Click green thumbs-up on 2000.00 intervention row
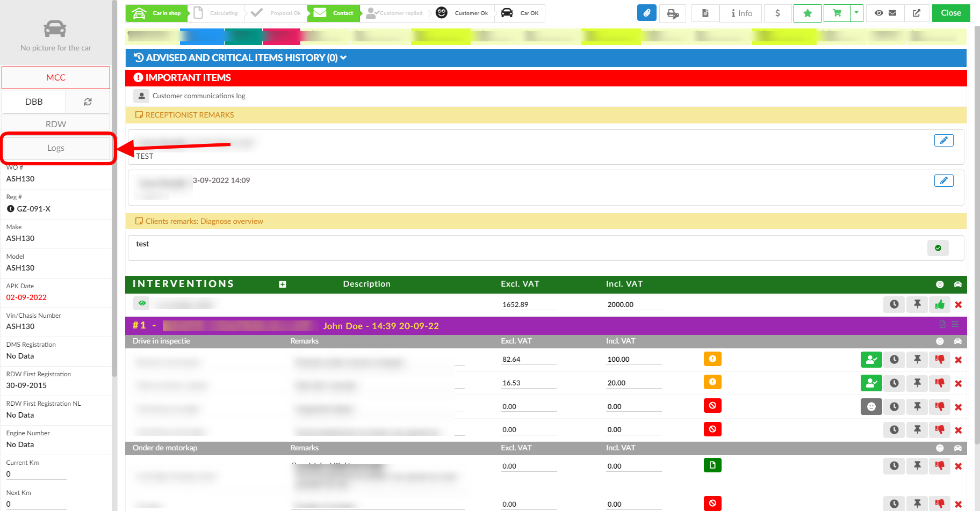Screen dimensions: 980x511 point(939,305)
